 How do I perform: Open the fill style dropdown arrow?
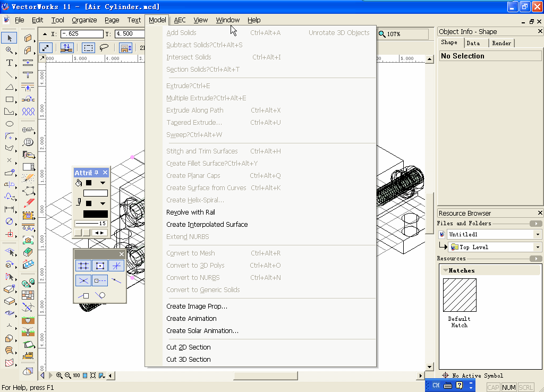[103, 183]
